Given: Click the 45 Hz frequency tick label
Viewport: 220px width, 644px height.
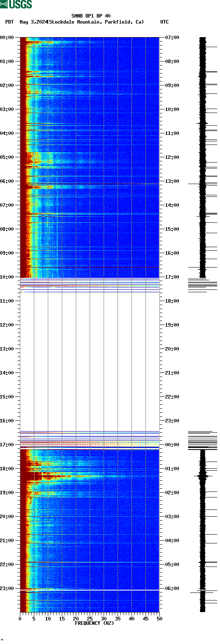Looking at the screenshot, I should point(145,619).
